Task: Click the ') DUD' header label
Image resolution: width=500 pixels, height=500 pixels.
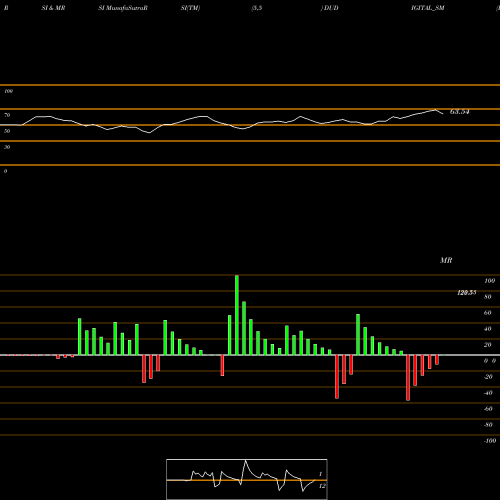Action: tap(330, 8)
